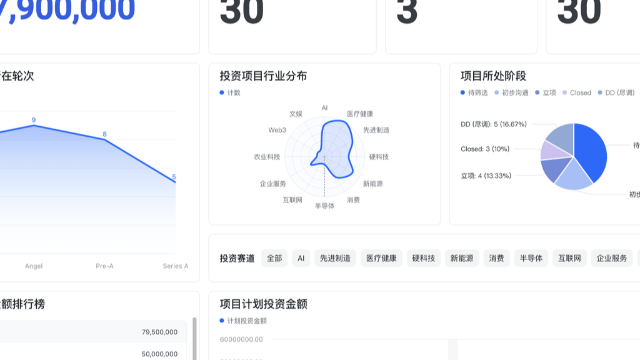Click the scrollbar in ranking list
This screenshot has width=640, height=360.
194,339
